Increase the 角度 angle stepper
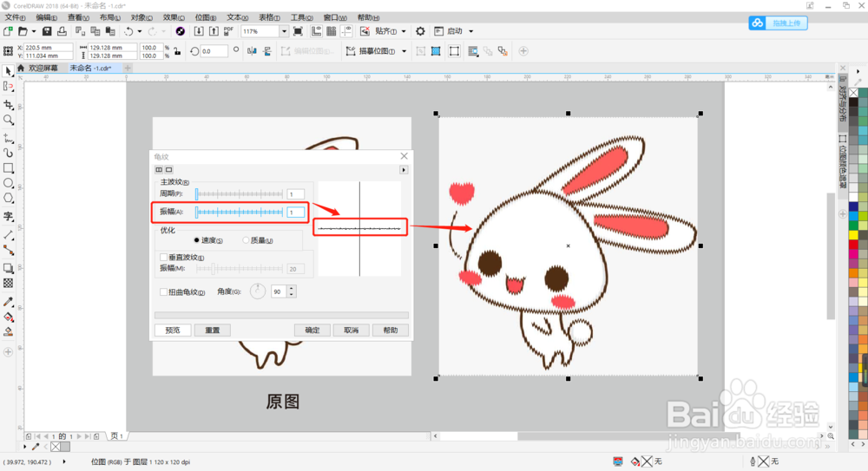This screenshot has width=868, height=471. coord(291,288)
